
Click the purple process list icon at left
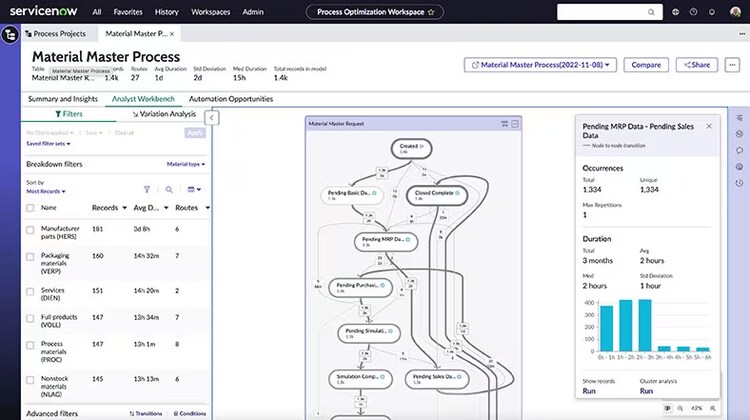[x=10, y=34]
